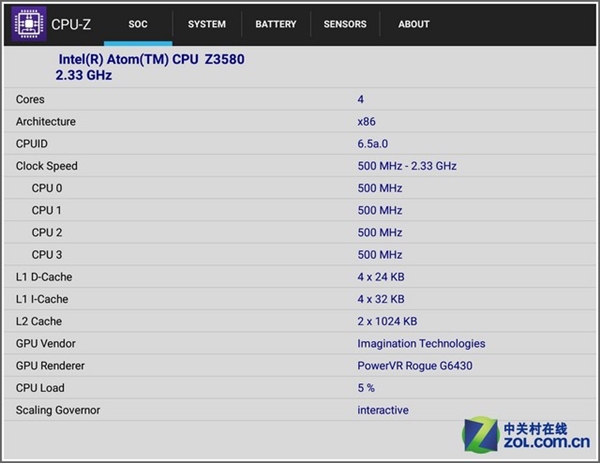This screenshot has width=600, height=463.
Task: Select the CPUID value 6.5a.0
Action: (373, 144)
